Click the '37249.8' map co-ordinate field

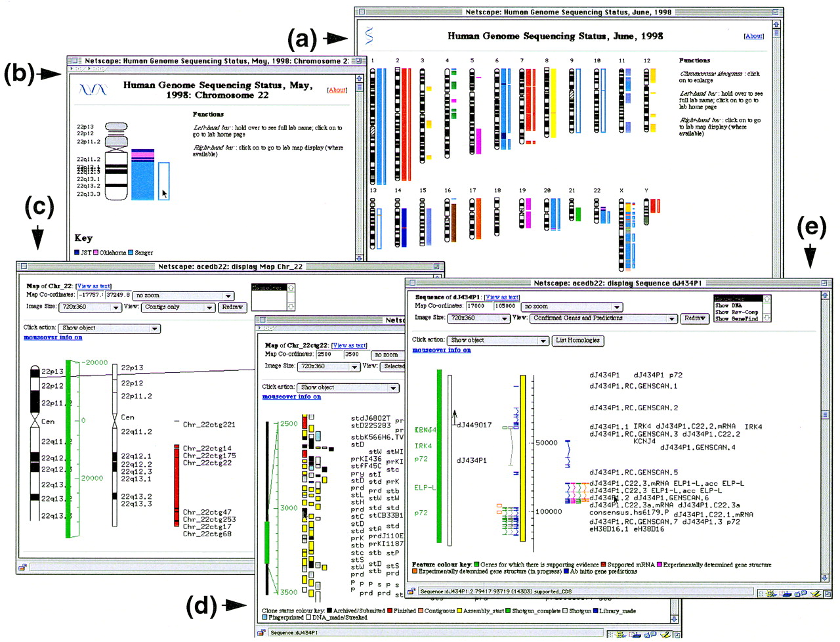pos(118,295)
